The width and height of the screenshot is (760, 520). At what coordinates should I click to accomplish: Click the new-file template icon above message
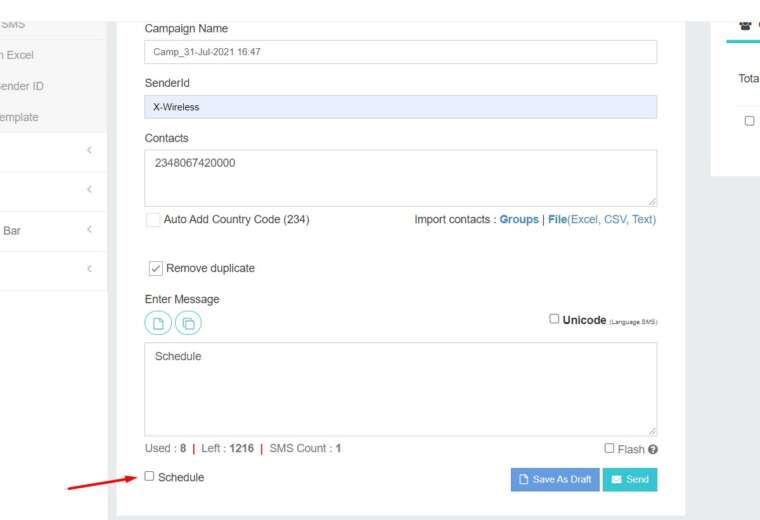158,323
